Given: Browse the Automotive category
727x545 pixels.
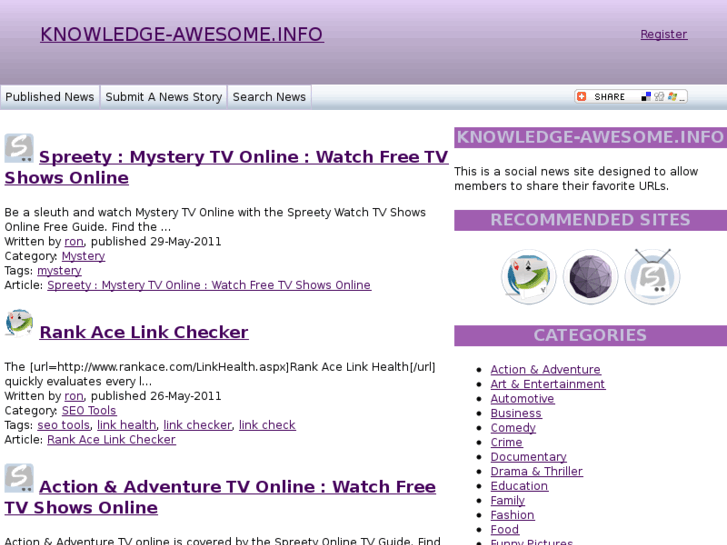Looking at the screenshot, I should tap(523, 398).
